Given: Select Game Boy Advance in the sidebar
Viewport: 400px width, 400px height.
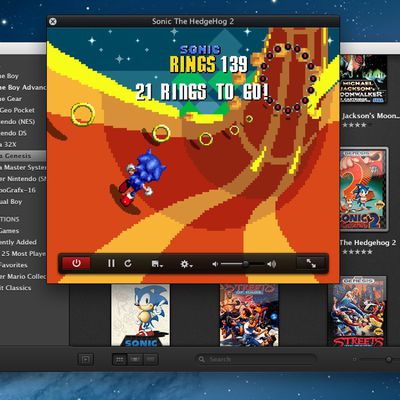Looking at the screenshot, I should click(23, 88).
